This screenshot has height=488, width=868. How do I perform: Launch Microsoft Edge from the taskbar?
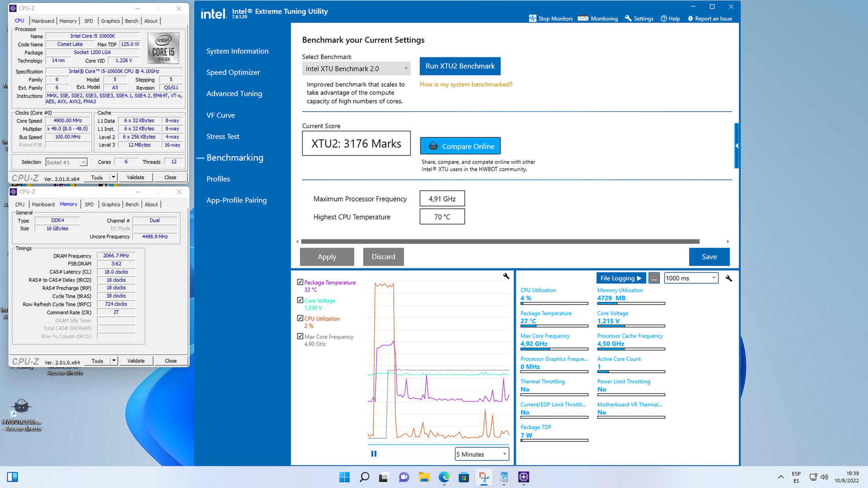coord(444,477)
